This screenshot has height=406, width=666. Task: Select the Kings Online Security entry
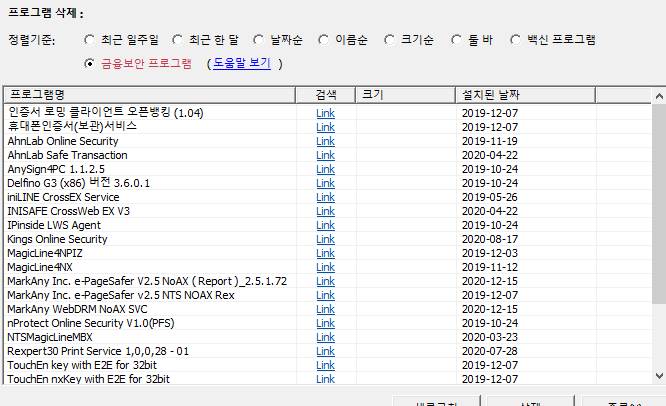click(x=57, y=239)
